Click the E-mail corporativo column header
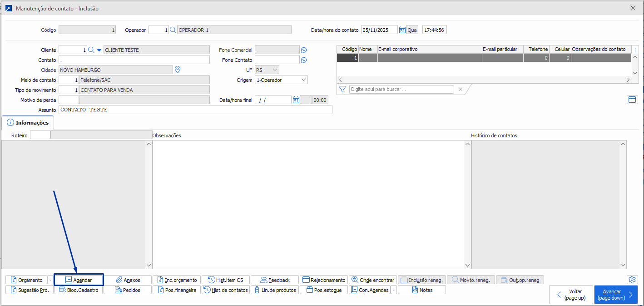644x306 pixels. click(429, 49)
